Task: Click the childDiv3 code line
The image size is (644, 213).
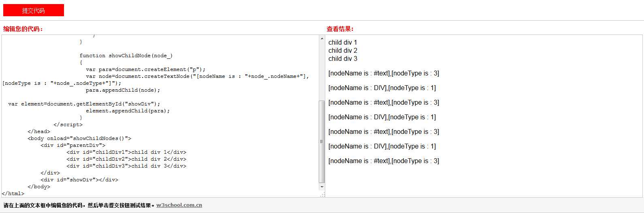Action: 126,166
